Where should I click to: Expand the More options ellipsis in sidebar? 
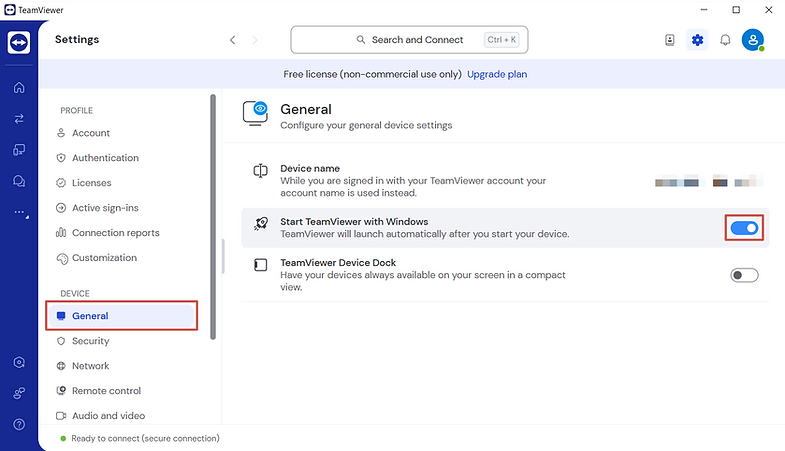tap(20, 212)
